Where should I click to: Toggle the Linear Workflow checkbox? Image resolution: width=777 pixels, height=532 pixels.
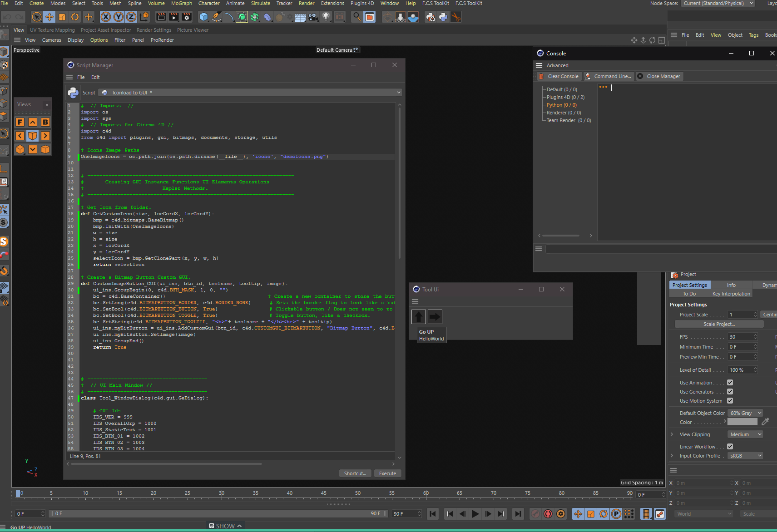(x=730, y=447)
